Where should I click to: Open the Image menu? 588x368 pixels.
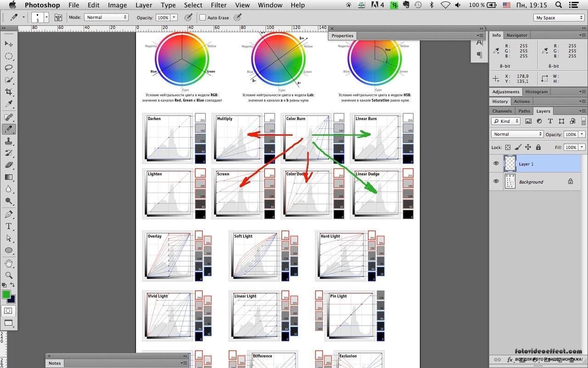point(117,5)
